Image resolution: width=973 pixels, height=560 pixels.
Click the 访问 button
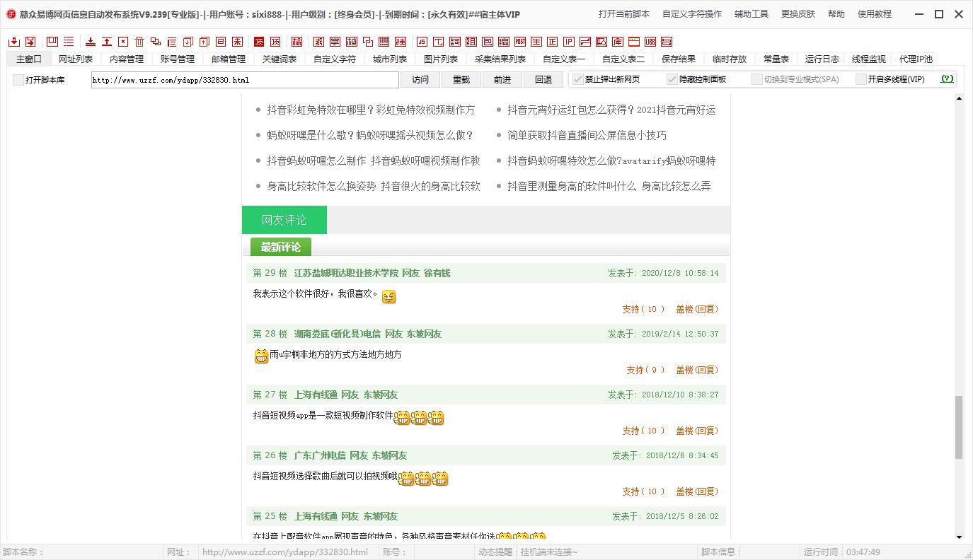[x=420, y=80]
